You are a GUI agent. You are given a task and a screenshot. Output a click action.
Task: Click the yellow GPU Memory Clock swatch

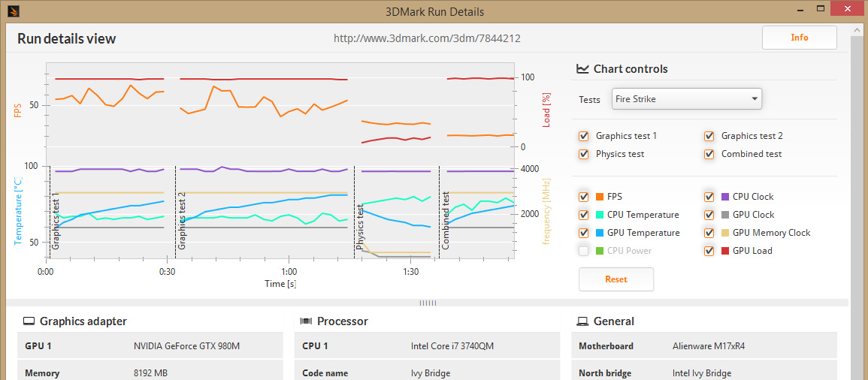(x=725, y=233)
